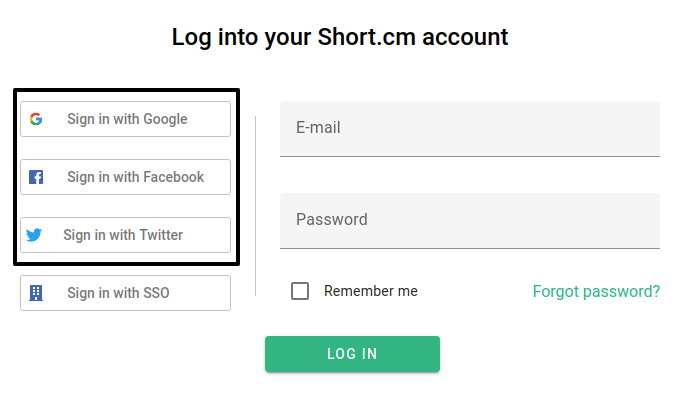The width and height of the screenshot is (676, 402).
Task: Open the Sign in with SSO option
Action: click(x=125, y=293)
